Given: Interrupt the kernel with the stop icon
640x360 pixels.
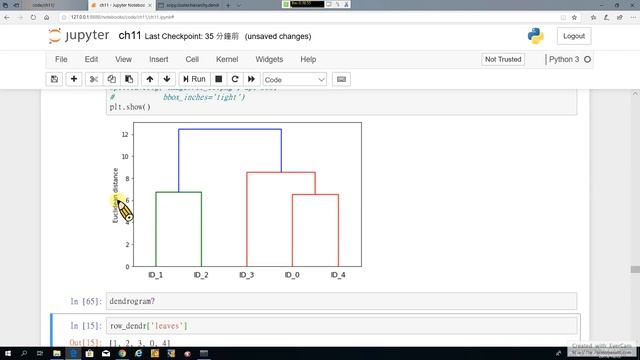Looking at the screenshot, I should (x=219, y=79).
